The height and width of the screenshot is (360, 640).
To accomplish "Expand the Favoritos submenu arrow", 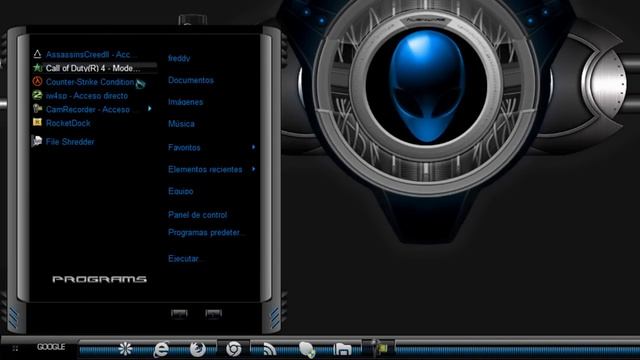I will (253, 147).
